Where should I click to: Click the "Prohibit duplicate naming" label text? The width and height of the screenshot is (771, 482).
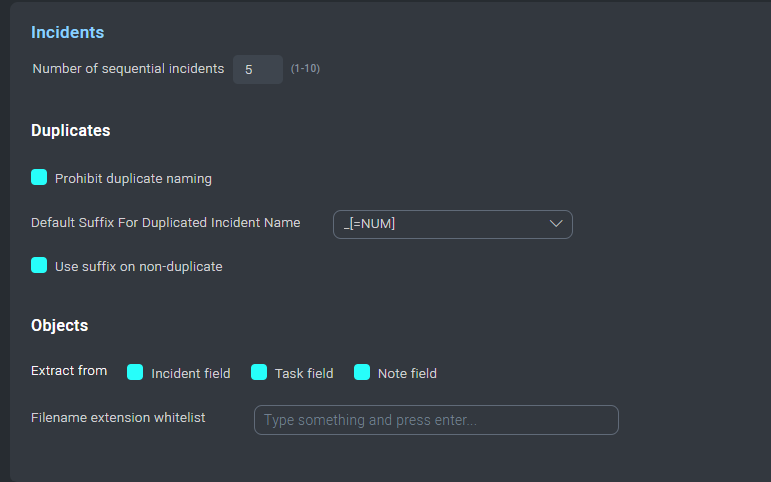click(x=133, y=179)
